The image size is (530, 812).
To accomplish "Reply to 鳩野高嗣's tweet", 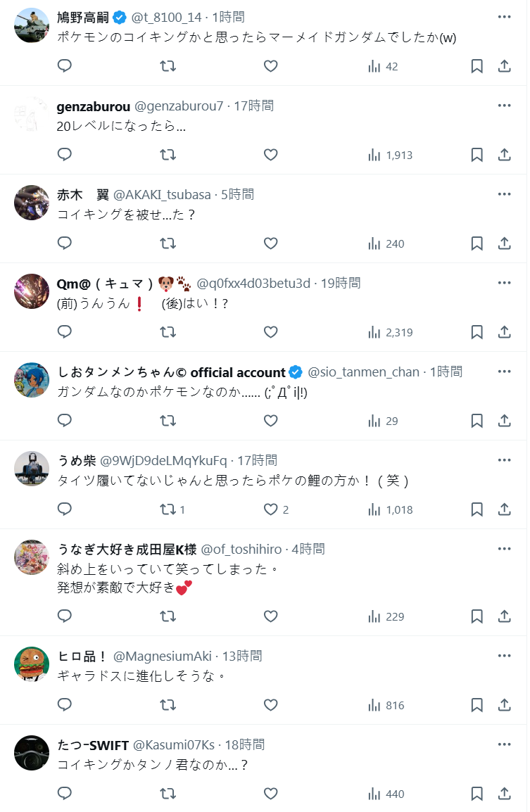I will click(64, 65).
